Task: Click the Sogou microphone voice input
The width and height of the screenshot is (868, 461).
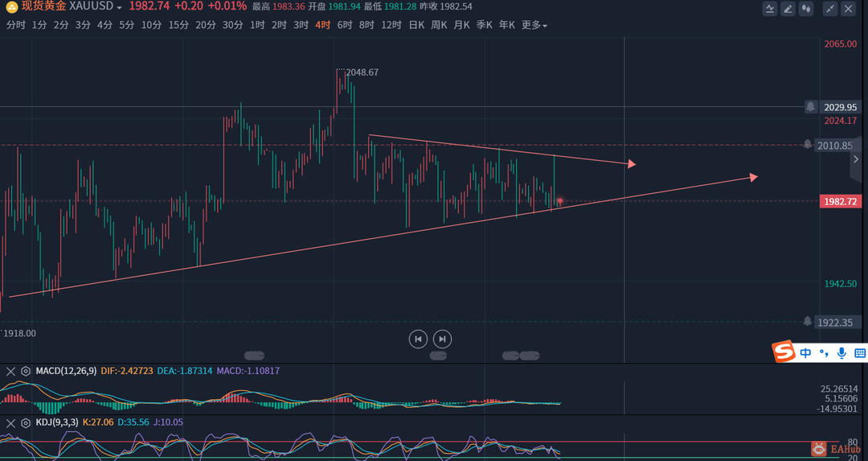Action: tap(842, 353)
